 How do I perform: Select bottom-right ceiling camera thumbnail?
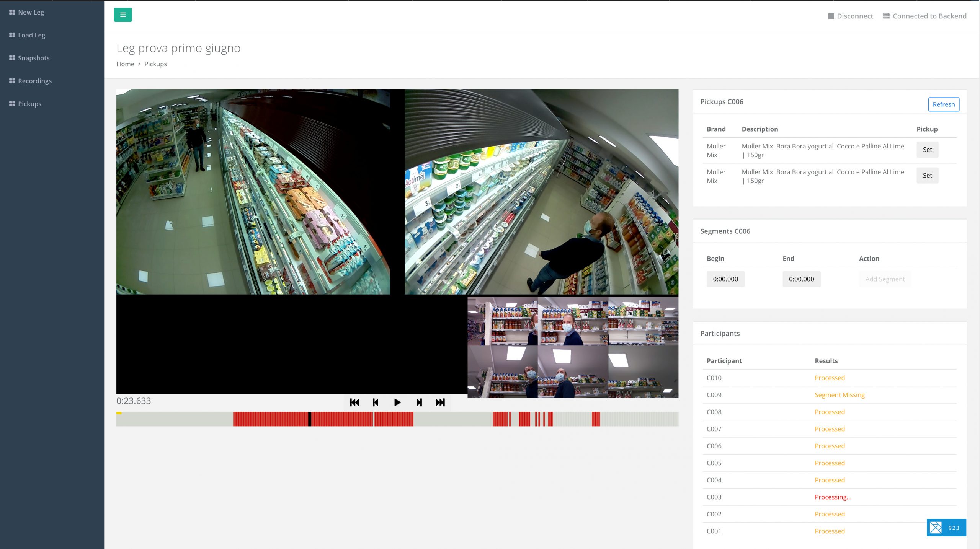(643, 372)
